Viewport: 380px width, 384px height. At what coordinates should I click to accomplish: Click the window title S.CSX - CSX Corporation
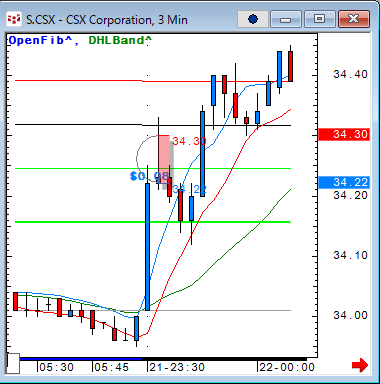point(107,20)
